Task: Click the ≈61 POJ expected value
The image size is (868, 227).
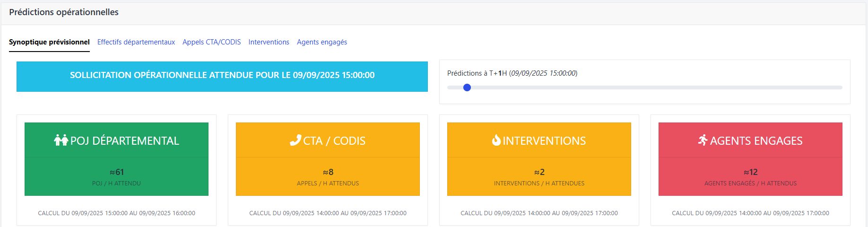Action: (x=116, y=172)
